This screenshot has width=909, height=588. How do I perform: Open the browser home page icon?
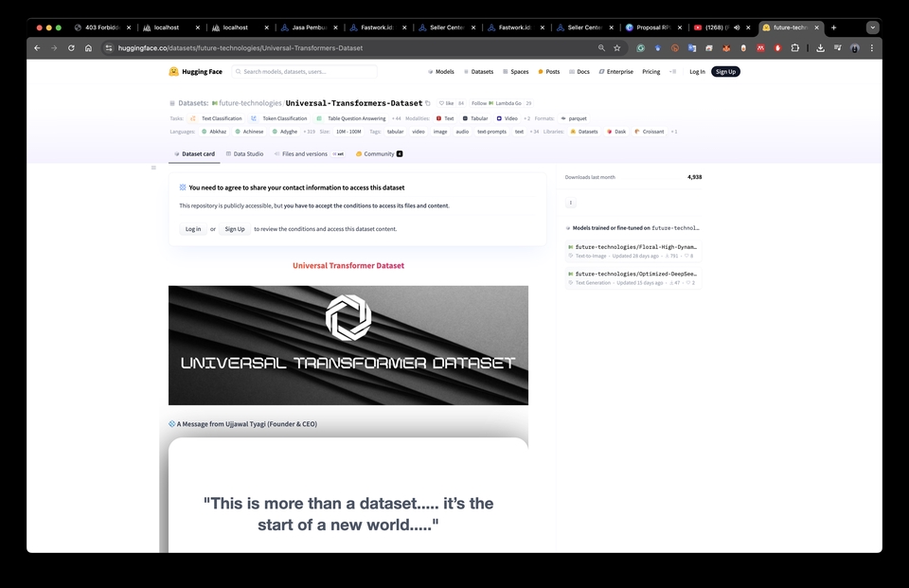(x=88, y=48)
